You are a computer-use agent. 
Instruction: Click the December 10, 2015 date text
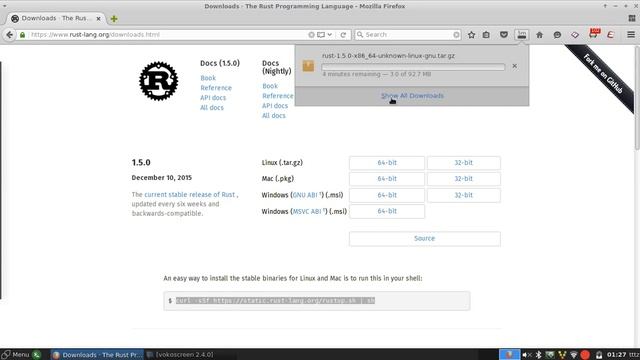pos(162,178)
